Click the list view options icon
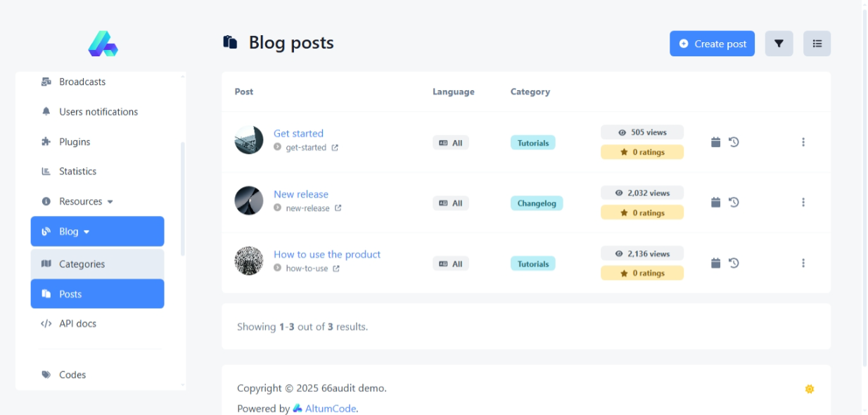 point(817,44)
